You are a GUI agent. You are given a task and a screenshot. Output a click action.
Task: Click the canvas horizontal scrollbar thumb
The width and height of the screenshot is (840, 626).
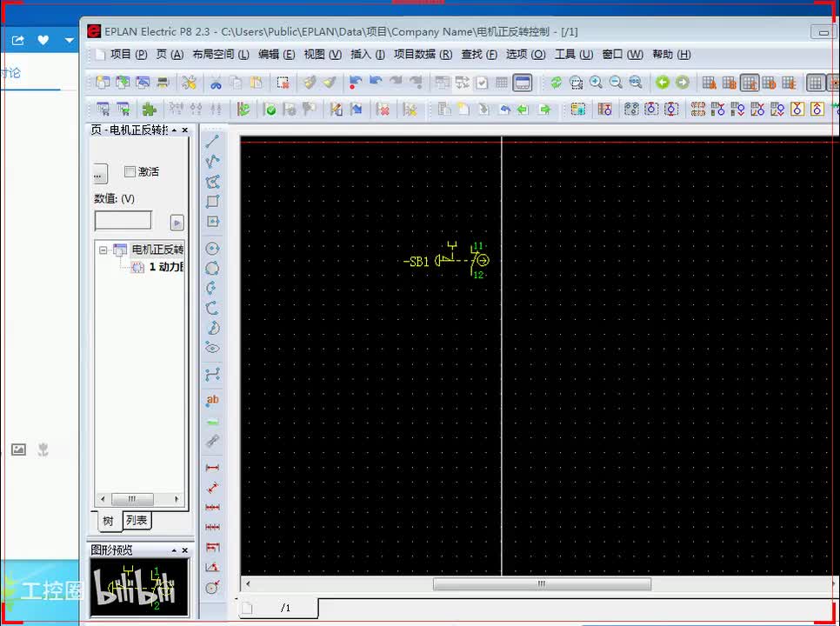tap(542, 583)
